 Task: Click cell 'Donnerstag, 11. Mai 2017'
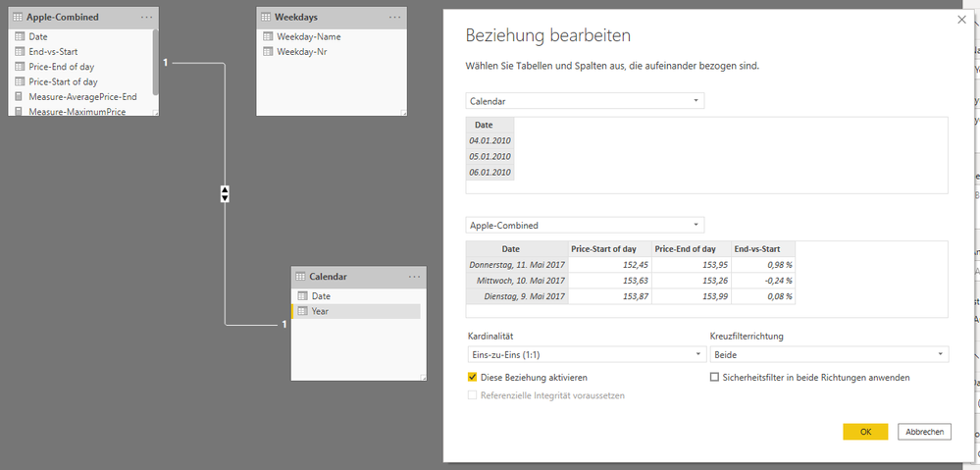click(x=518, y=264)
